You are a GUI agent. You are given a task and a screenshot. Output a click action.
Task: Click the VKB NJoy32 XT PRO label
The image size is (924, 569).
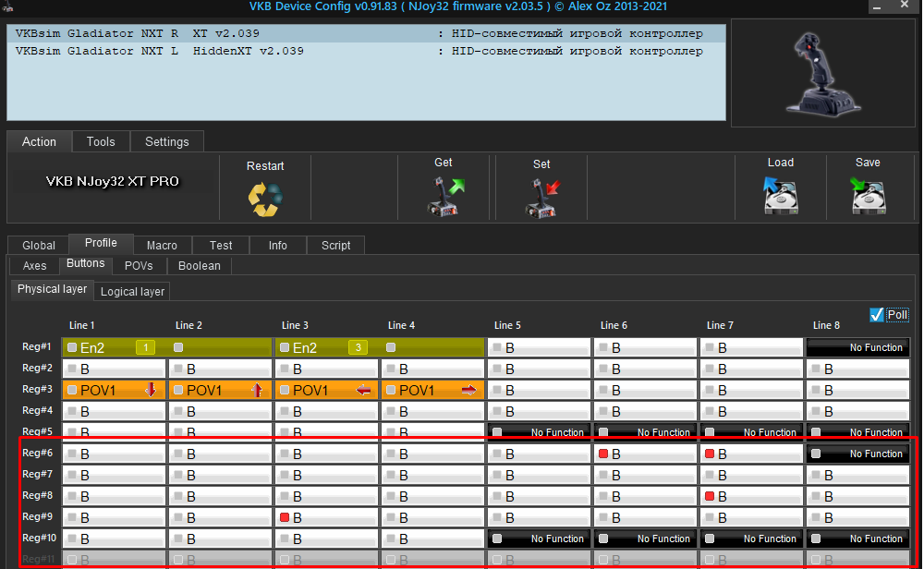[113, 181]
